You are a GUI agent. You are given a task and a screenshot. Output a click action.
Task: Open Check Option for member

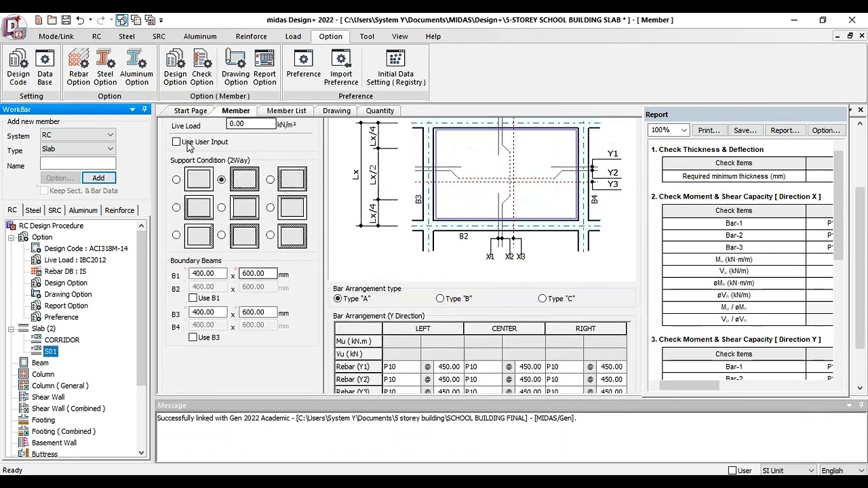[202, 68]
